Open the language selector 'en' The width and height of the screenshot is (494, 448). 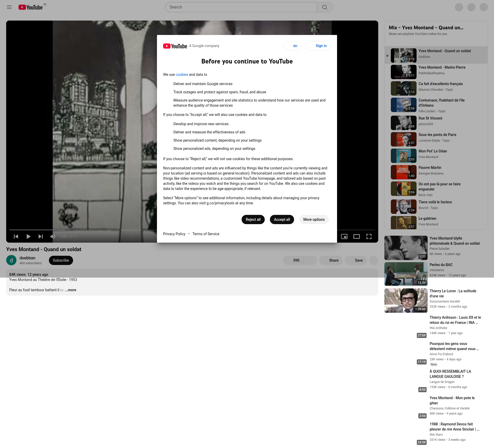coord(292,46)
